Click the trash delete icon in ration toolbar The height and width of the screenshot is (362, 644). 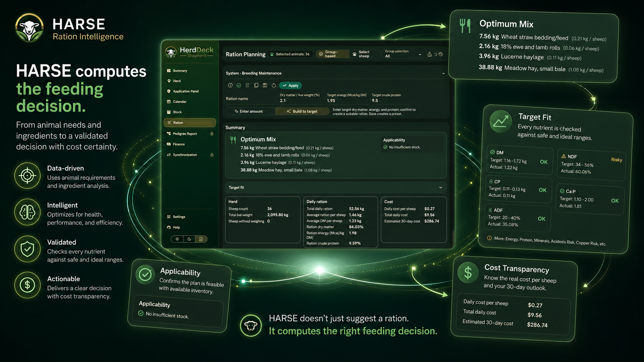pyautogui.click(x=247, y=85)
